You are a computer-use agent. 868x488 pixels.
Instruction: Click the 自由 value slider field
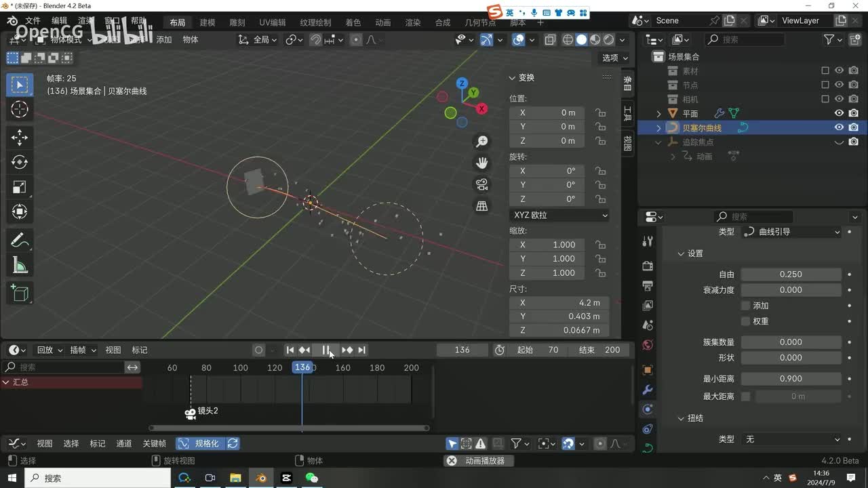click(791, 274)
